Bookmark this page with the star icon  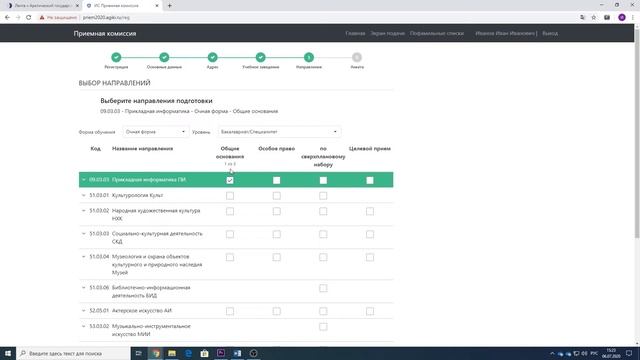[594, 18]
